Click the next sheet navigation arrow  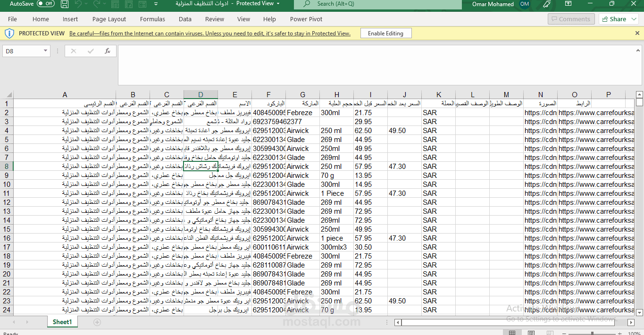(x=27, y=322)
